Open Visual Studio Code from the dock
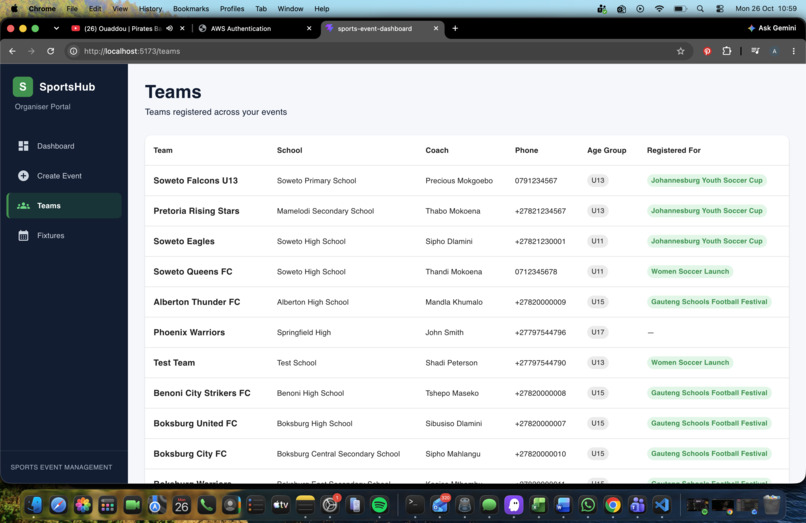This screenshot has height=523, width=806. [x=662, y=505]
